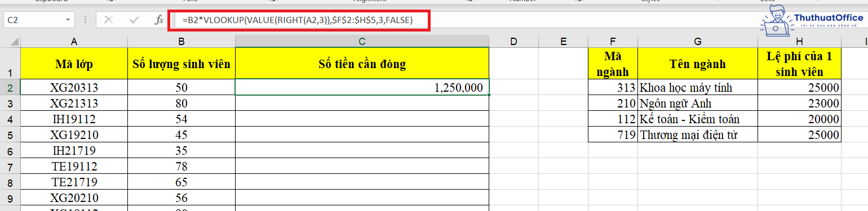Click student count cell showing 54
Screen dimensions: 868x211
click(x=181, y=119)
